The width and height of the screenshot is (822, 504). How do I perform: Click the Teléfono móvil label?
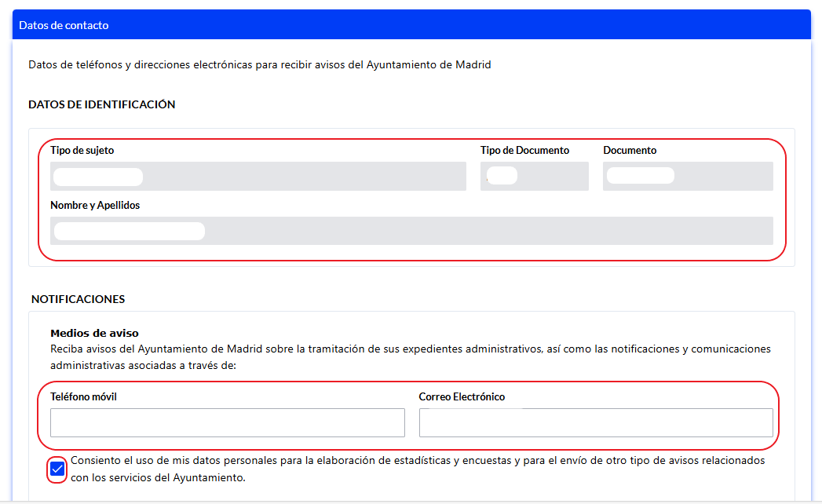click(x=83, y=396)
